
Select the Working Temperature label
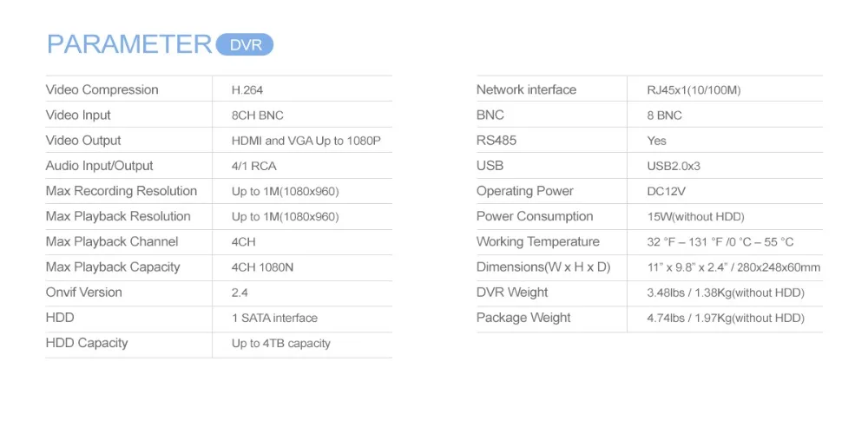pos(538,242)
